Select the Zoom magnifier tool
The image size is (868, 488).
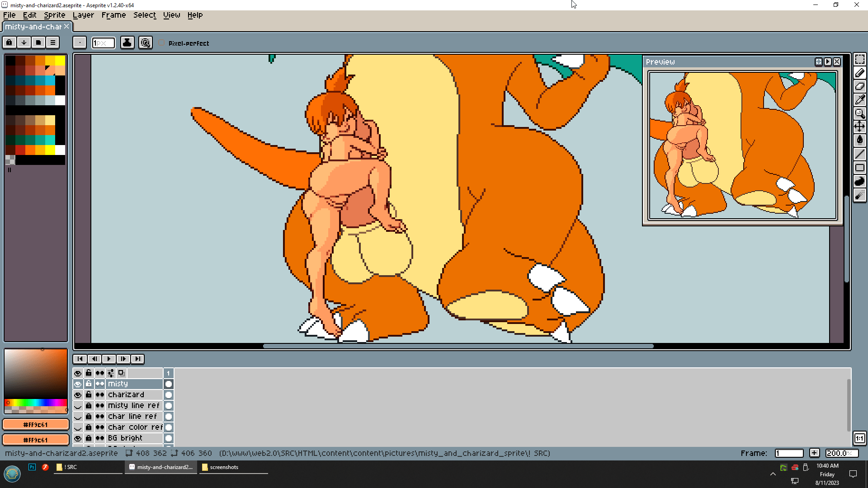(859, 113)
